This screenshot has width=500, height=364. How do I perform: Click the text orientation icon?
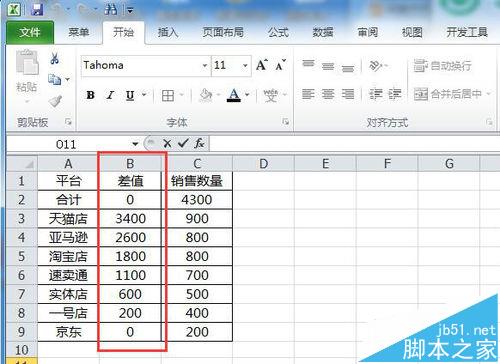point(376,65)
